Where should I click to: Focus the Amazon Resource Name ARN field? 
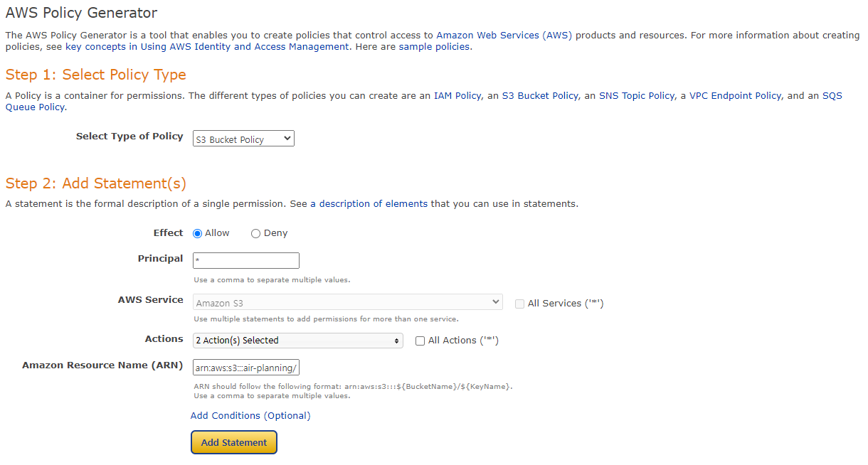pyautogui.click(x=246, y=367)
